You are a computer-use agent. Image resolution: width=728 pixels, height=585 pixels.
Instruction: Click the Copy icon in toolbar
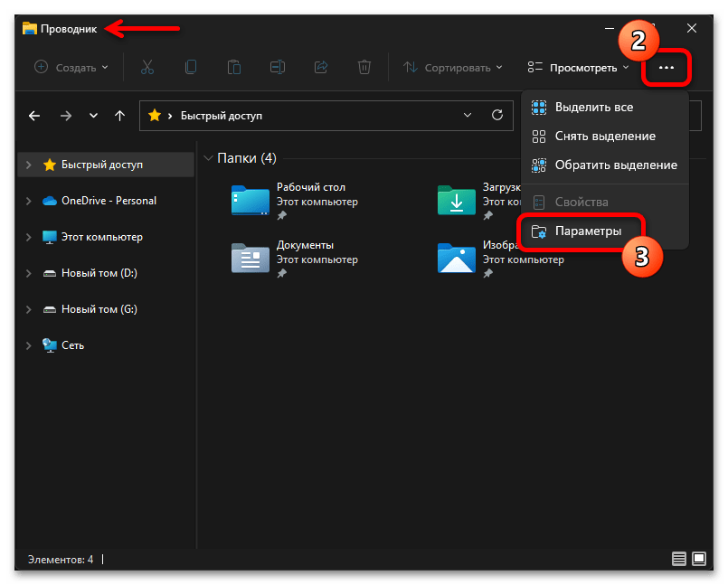(190, 67)
